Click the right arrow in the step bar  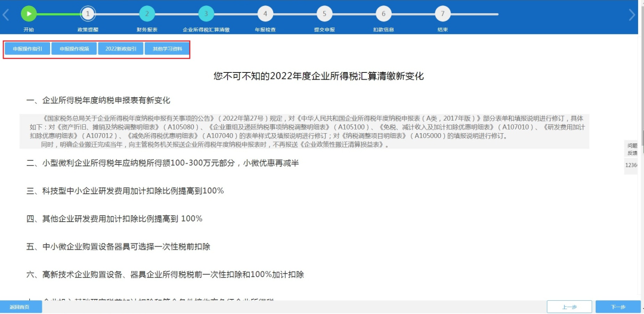[x=633, y=15]
